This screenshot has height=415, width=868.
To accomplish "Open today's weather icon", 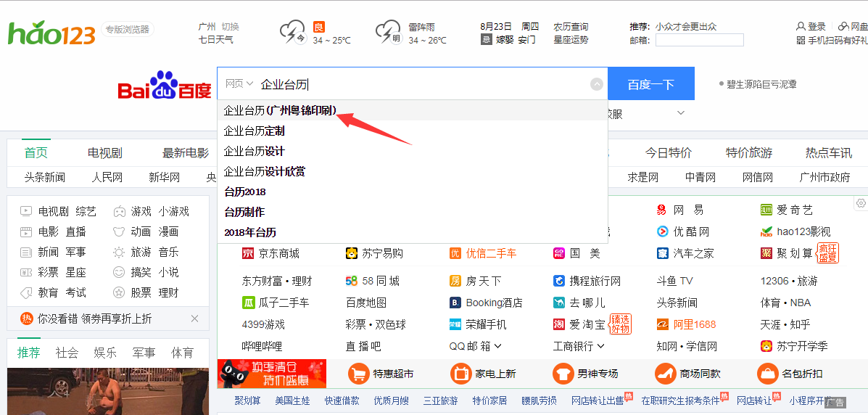I will point(292,32).
